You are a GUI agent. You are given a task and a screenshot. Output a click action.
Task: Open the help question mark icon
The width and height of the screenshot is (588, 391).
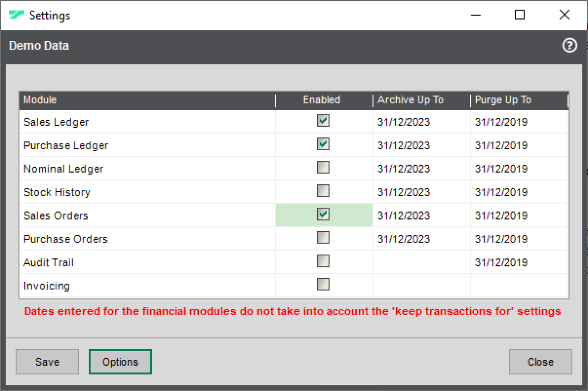(x=570, y=45)
